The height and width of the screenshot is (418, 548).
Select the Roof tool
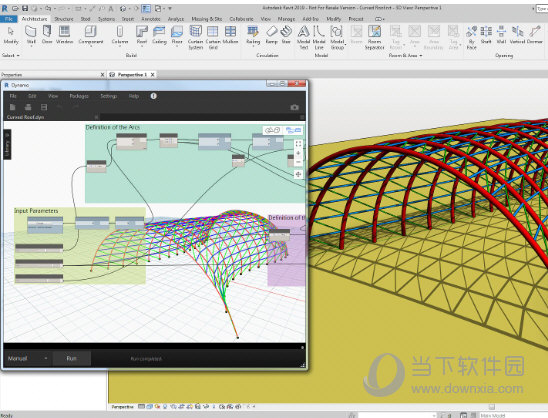pyautogui.click(x=142, y=35)
